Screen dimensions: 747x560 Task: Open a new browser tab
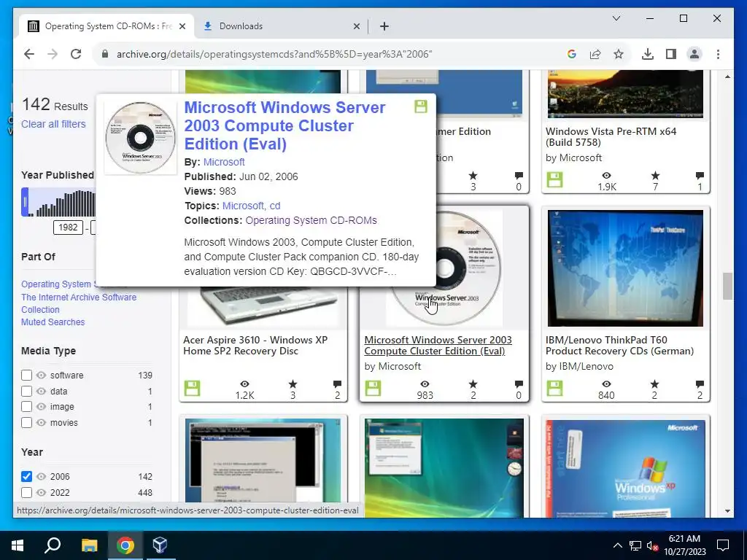384,26
